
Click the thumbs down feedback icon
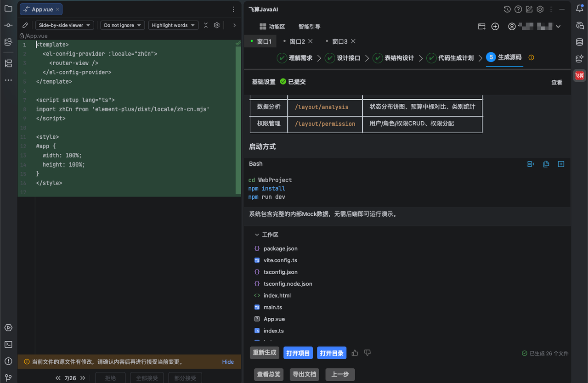pyautogui.click(x=367, y=353)
